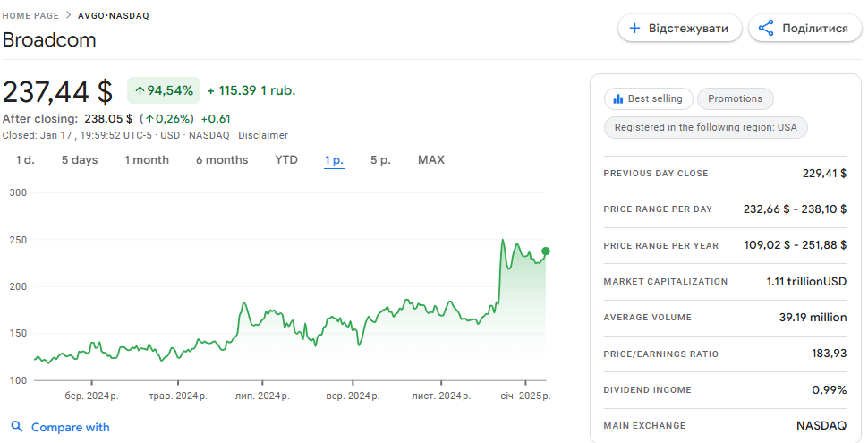Click the PRICE RANGE PER DAY label
This screenshot has width=868, height=443.
(658, 209)
